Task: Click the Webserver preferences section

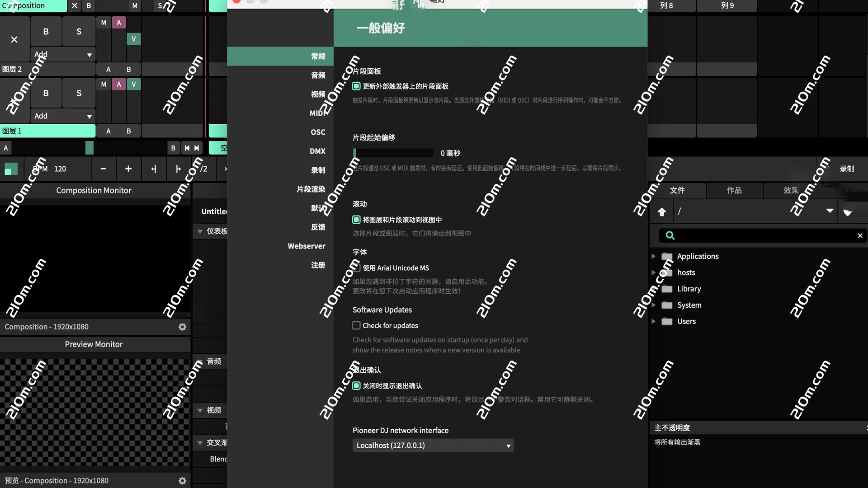Action: click(x=307, y=246)
